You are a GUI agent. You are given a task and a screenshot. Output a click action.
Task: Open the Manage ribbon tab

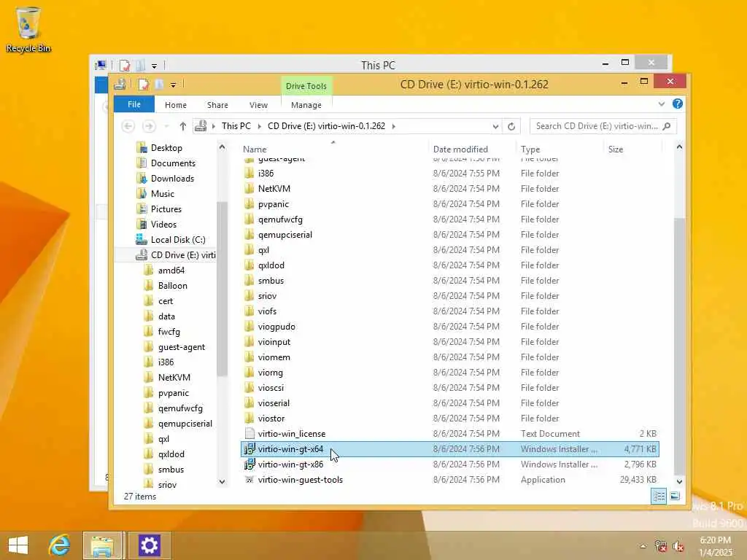306,105
